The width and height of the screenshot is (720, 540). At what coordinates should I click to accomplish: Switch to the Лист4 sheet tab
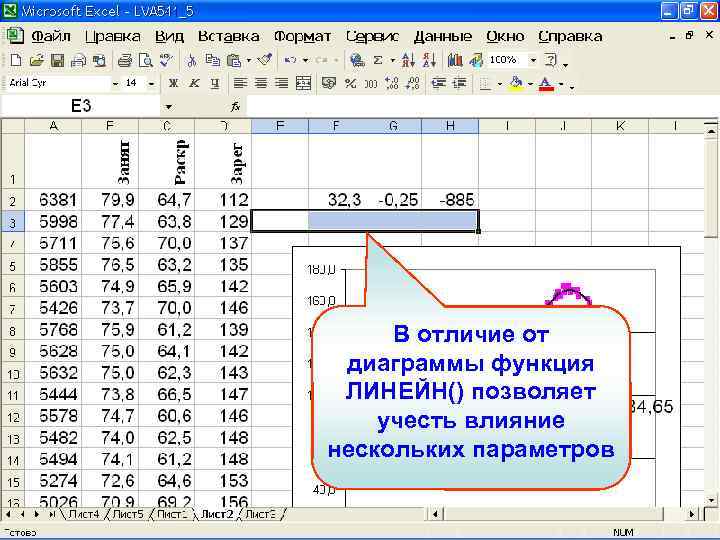click(x=83, y=514)
